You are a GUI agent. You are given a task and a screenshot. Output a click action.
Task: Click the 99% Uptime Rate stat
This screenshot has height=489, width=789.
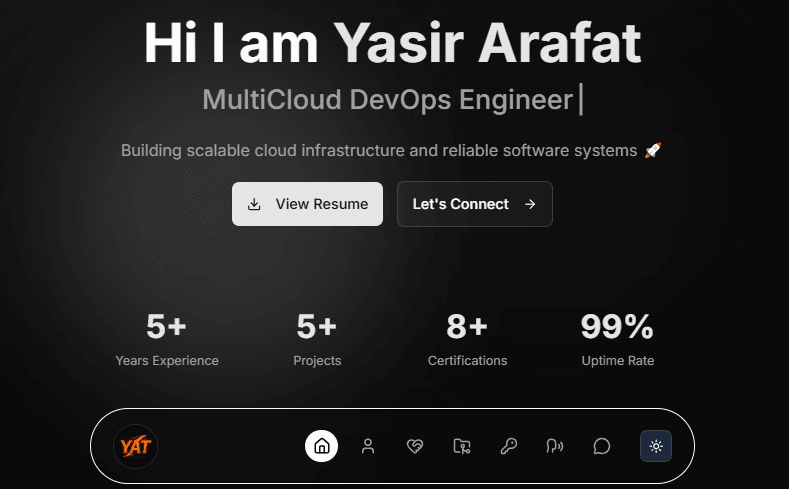(617, 339)
